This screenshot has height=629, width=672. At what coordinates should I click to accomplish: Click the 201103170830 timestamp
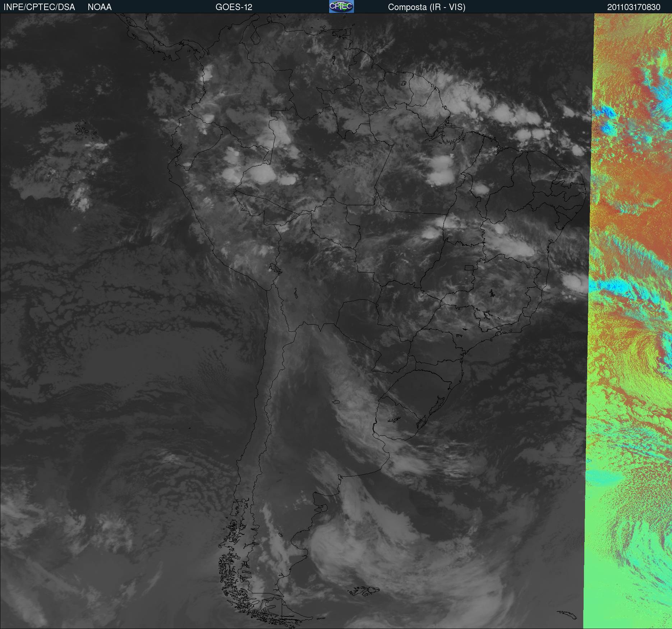[x=634, y=7]
